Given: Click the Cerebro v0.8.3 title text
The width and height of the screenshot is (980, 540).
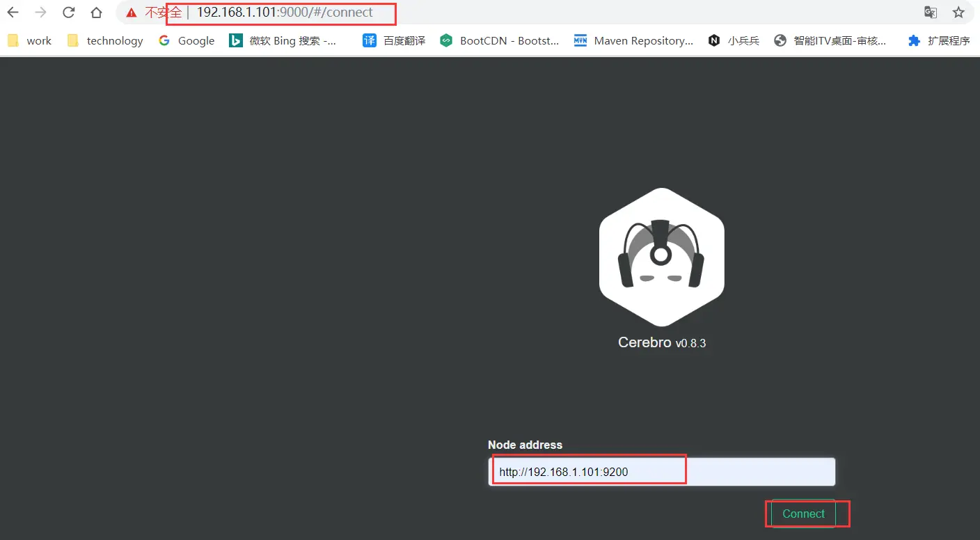Looking at the screenshot, I should (661, 342).
